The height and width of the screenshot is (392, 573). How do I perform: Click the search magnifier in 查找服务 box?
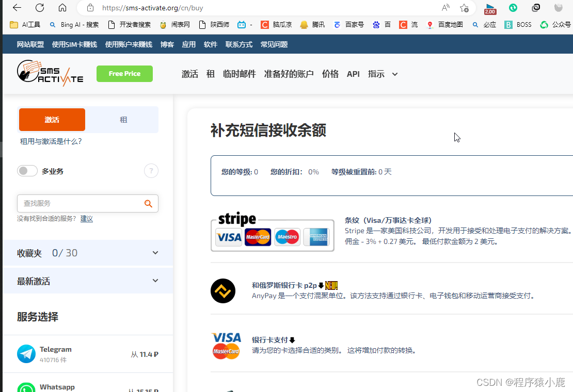(x=148, y=203)
